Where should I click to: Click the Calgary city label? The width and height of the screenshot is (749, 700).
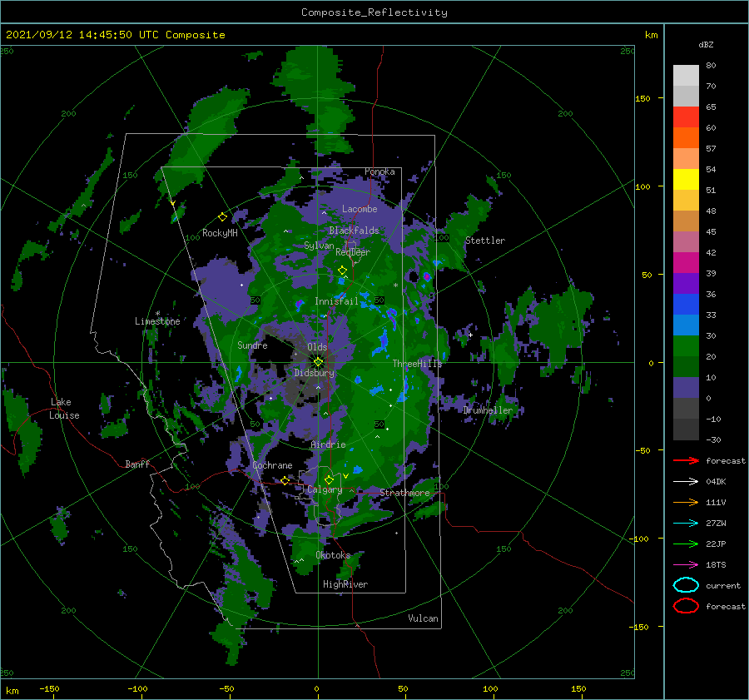coord(325,489)
